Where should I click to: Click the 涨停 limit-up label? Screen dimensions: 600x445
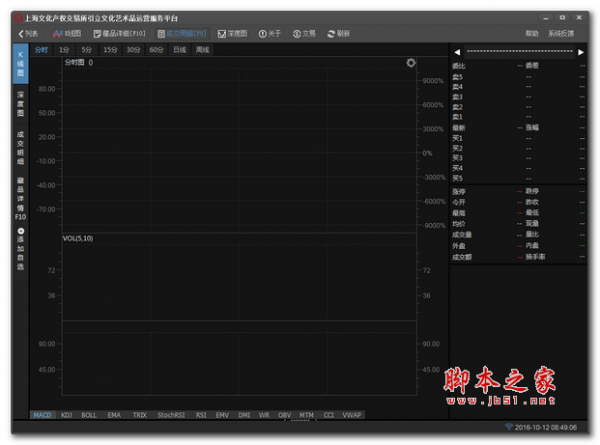tap(459, 191)
